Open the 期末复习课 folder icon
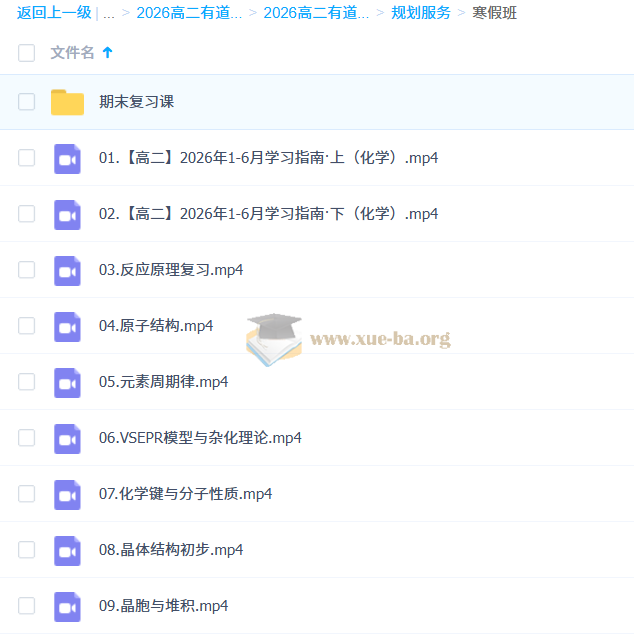Screen dimensions: 634x640 67,102
